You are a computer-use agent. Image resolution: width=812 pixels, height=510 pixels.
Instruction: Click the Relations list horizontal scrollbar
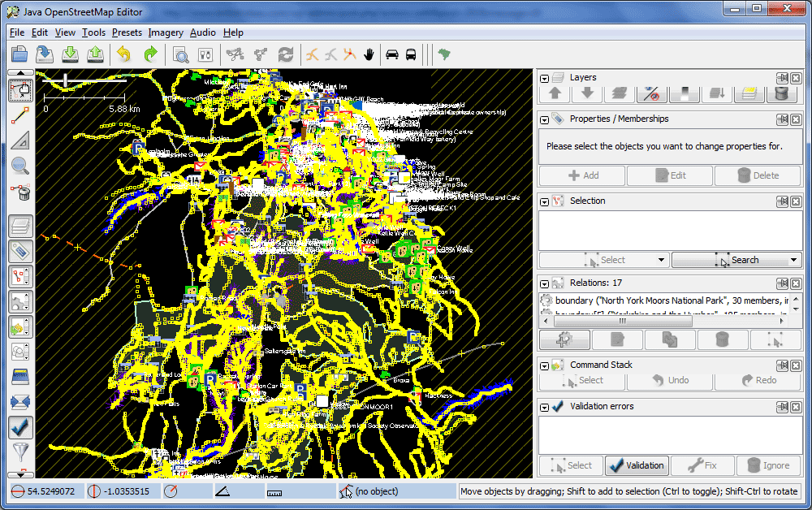pyautogui.click(x=623, y=321)
